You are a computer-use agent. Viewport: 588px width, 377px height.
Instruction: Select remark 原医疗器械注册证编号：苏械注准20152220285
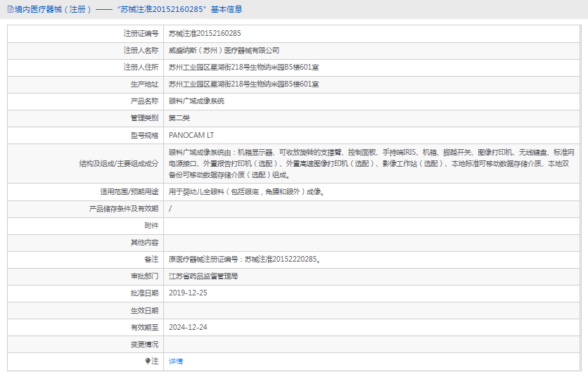click(x=245, y=260)
